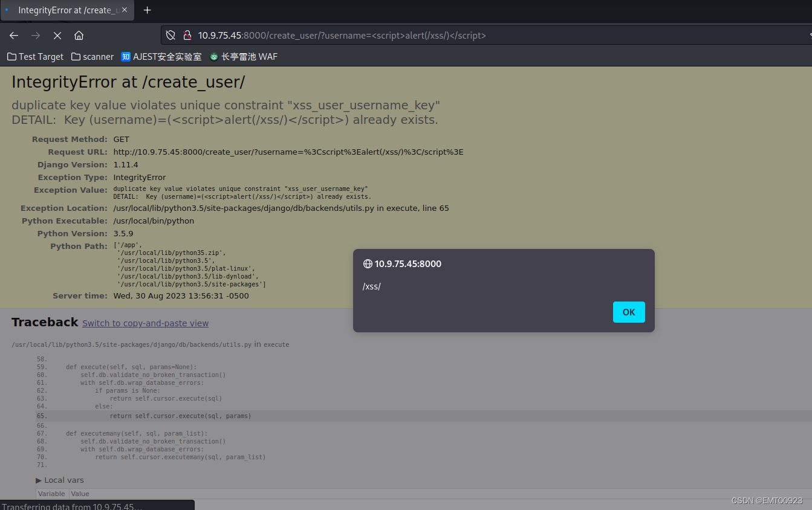Image resolution: width=812 pixels, height=510 pixels.
Task: Click traceback line 70 return executemany
Action: [x=180, y=457]
